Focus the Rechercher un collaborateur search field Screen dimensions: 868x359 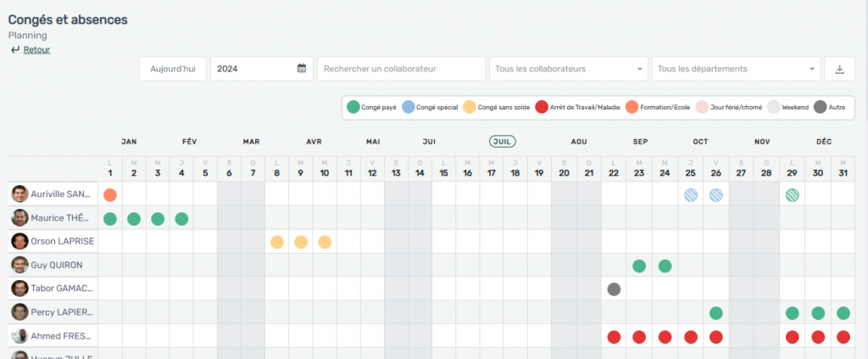point(400,69)
